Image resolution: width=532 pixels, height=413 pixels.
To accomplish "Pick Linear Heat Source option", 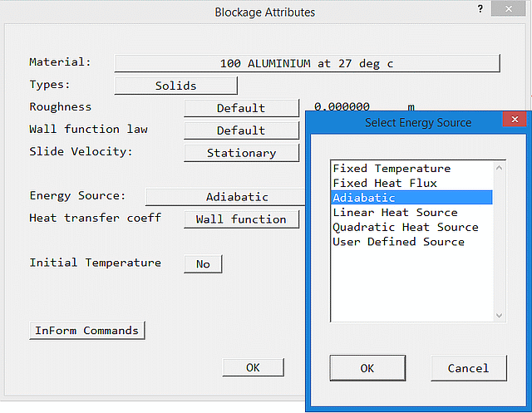I will coord(395,213).
